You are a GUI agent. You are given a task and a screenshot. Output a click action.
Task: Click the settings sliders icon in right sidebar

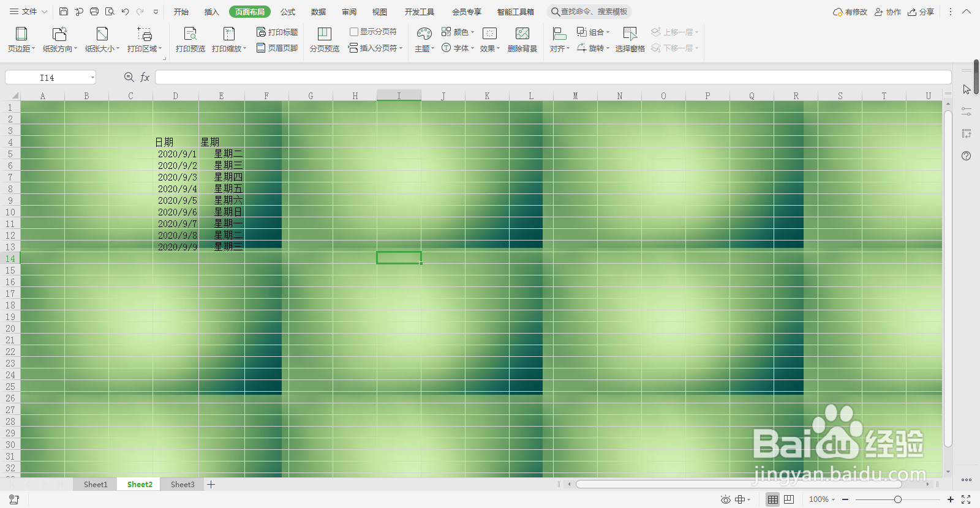pos(967,111)
